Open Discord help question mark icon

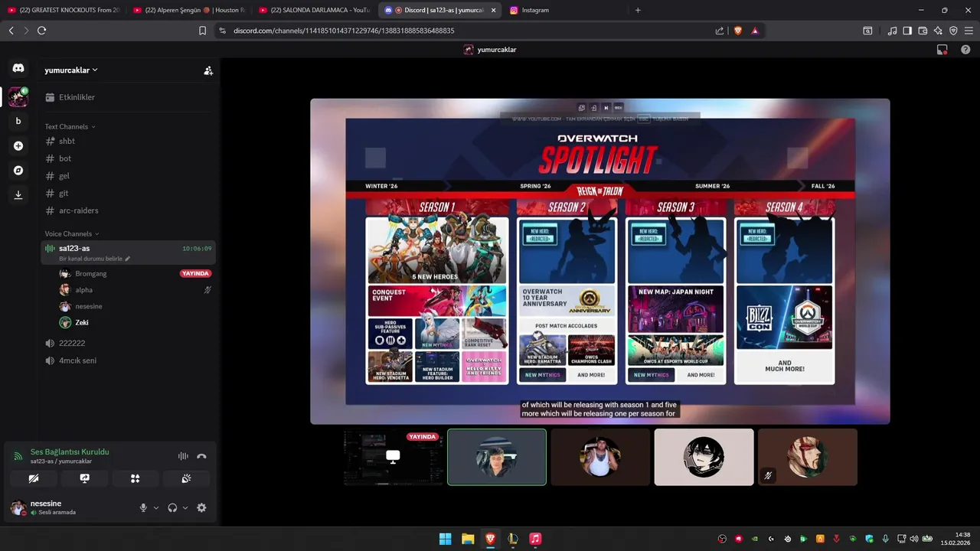965,50
